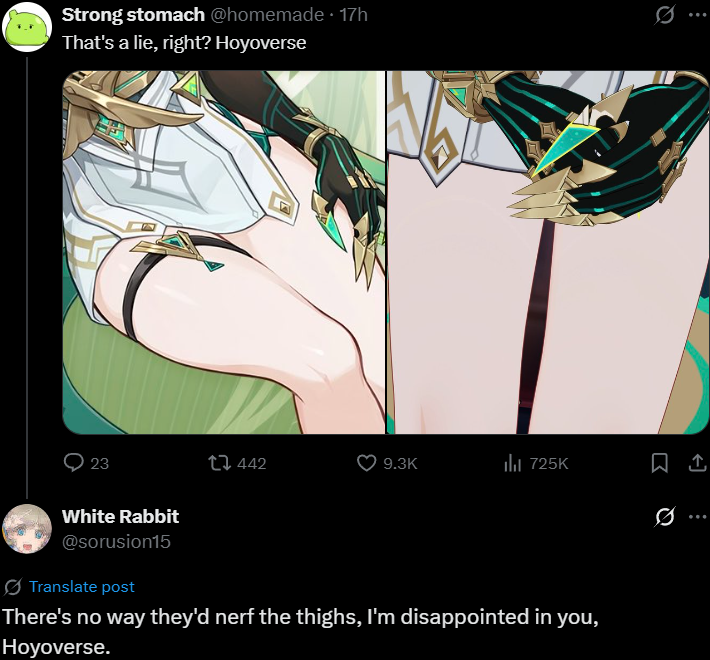Open the Strong stomach profile name
The width and height of the screenshot is (710, 660).
pos(133,15)
